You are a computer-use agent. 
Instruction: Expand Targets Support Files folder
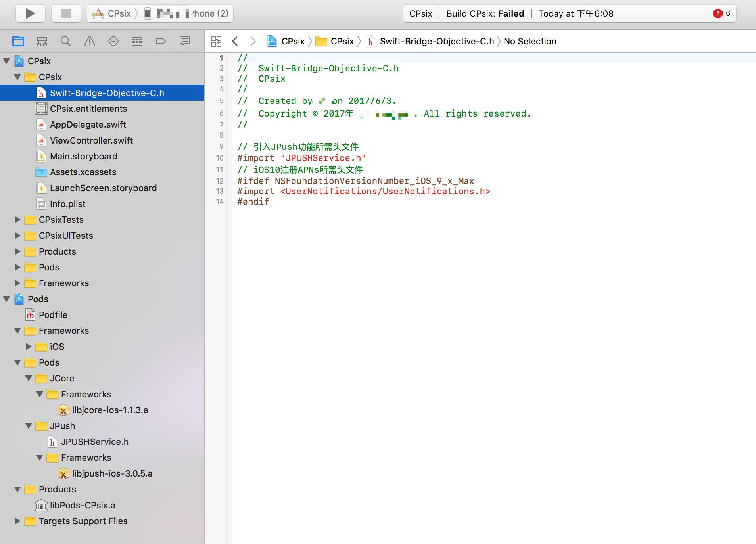[17, 521]
